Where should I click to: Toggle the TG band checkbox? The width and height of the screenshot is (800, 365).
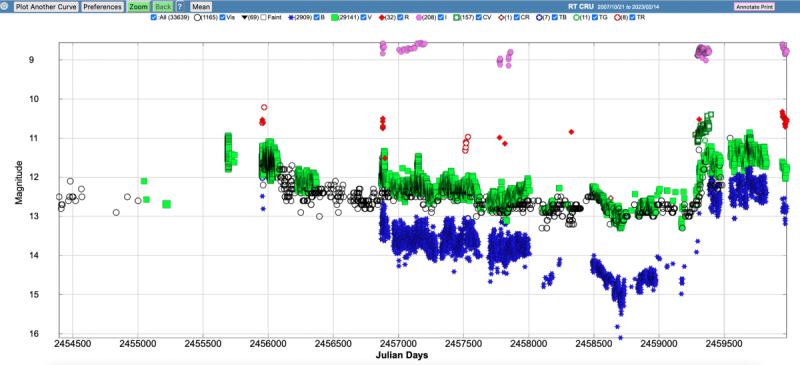tap(595, 17)
